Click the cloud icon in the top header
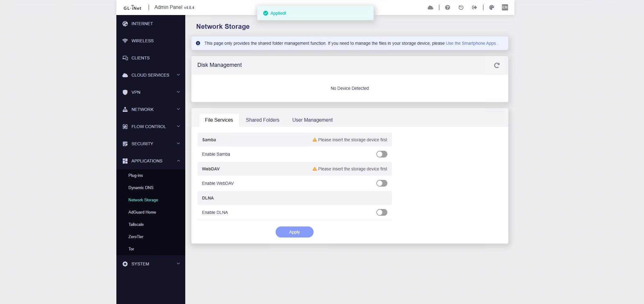 [430, 8]
